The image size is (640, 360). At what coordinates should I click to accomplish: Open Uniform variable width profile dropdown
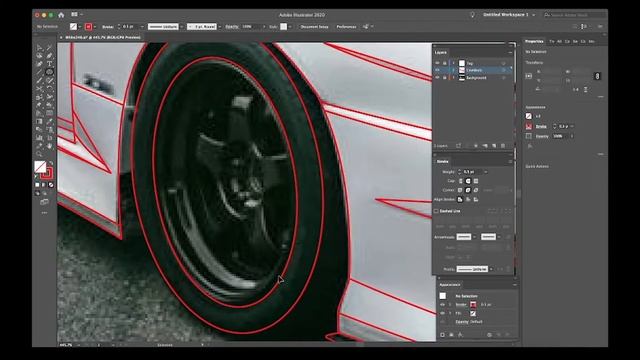point(182,27)
